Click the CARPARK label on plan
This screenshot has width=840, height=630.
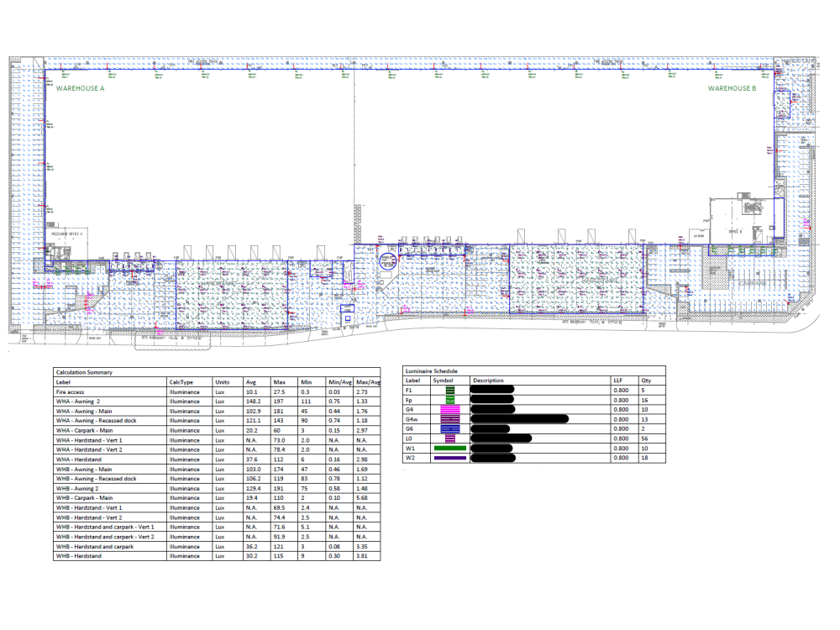click(752, 283)
